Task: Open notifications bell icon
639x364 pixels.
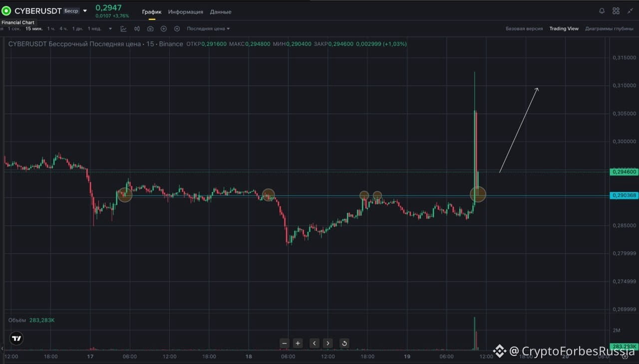Action: pos(602,10)
